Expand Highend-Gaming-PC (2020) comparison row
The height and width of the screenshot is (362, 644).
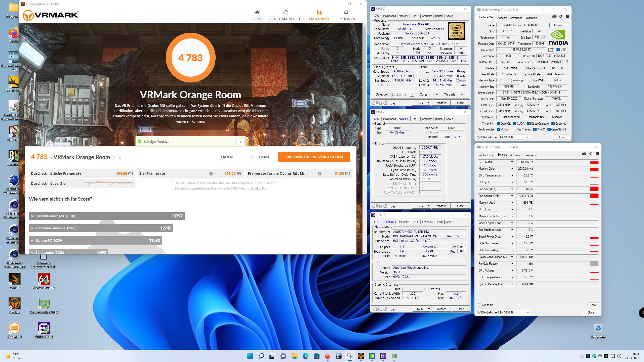[107, 216]
